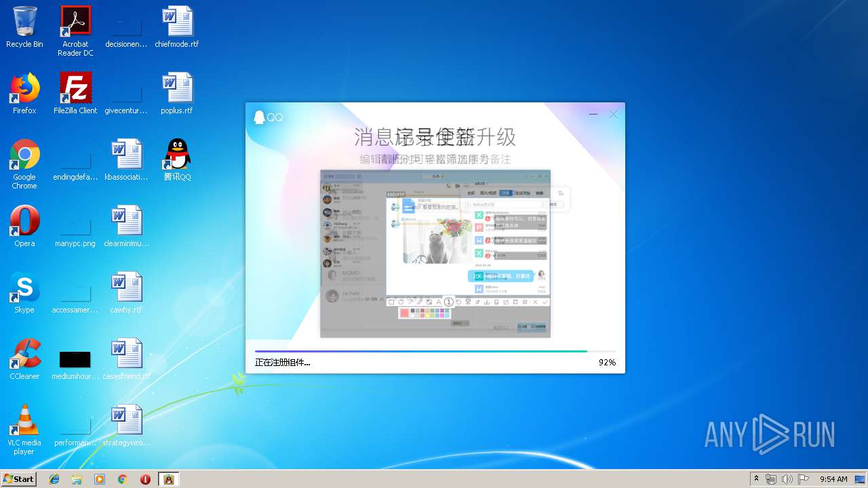868x488 pixels.
Task: Open the Recycle Bin desktop icon
Action: [24, 27]
